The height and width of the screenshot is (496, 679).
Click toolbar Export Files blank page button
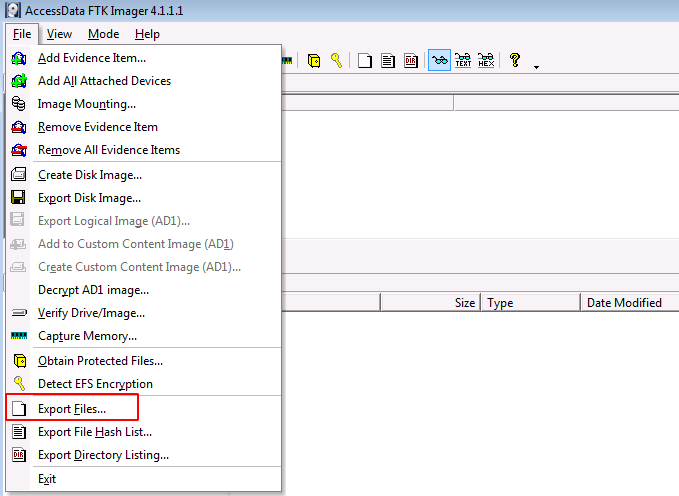coord(365,60)
